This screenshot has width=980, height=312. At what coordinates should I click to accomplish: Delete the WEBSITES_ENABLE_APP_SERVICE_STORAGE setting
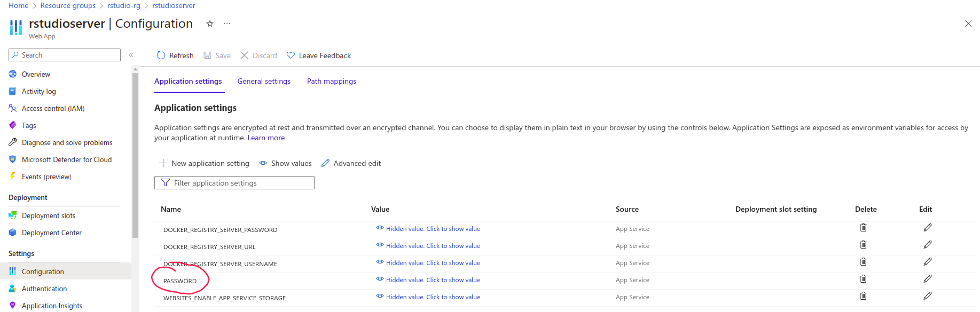point(863,296)
